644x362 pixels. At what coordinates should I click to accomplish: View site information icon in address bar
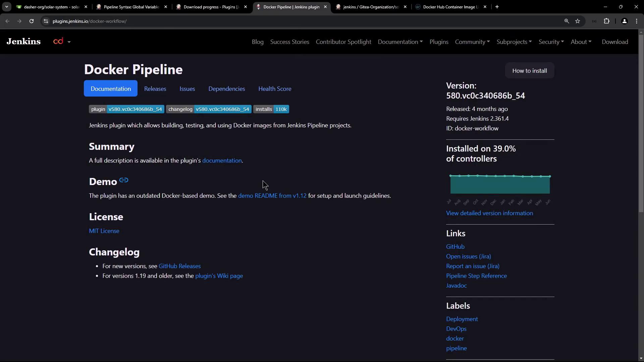point(46,21)
